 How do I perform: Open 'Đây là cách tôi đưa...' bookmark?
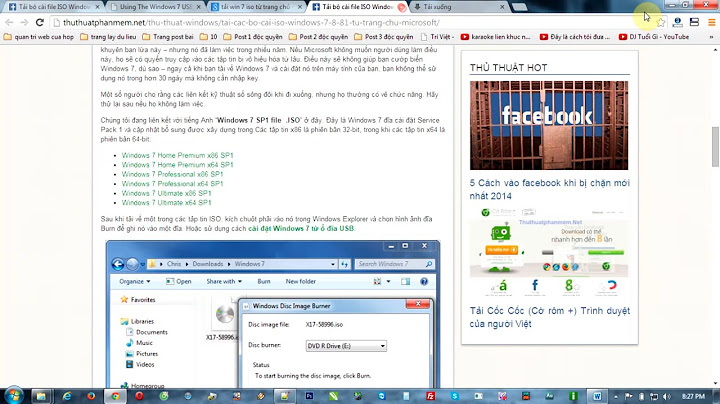click(x=575, y=37)
